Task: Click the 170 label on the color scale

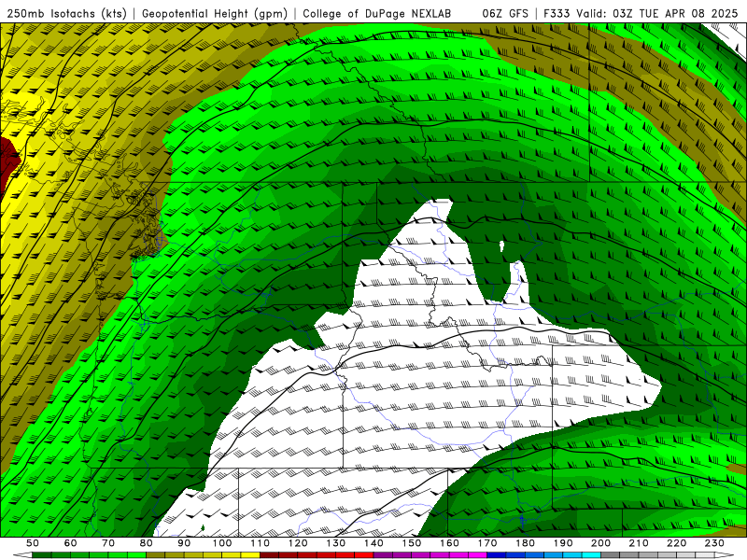Action: (487, 543)
